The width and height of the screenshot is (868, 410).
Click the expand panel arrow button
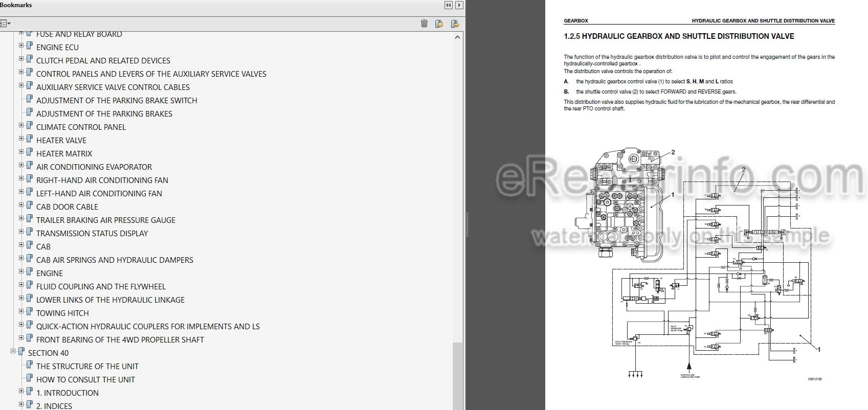click(459, 5)
